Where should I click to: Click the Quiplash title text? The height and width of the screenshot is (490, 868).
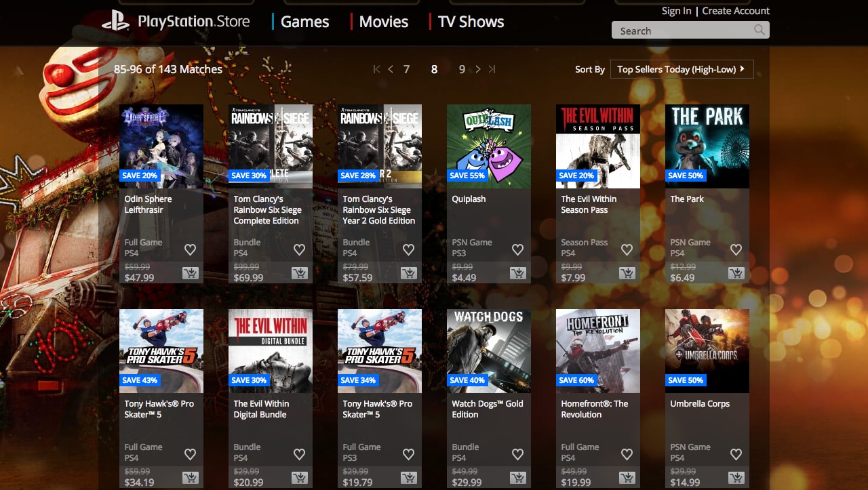(x=469, y=199)
